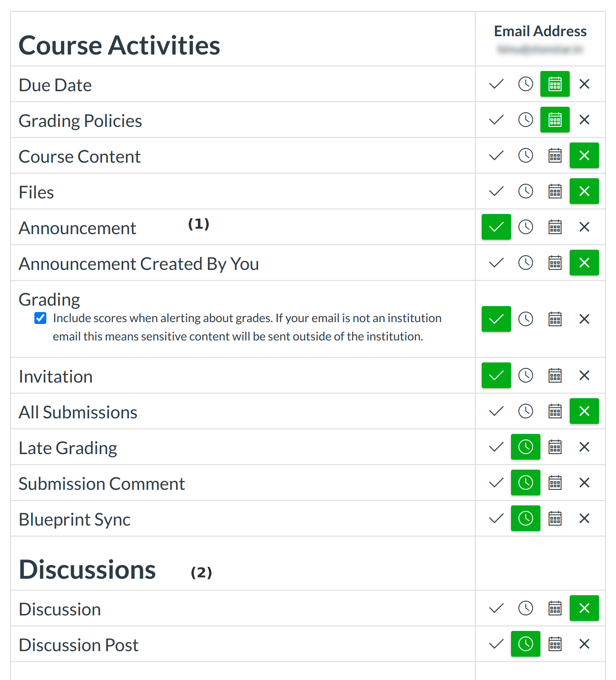The image size is (616, 680).
Task: Choose weekly calendar icon for Course Content
Action: tap(555, 156)
